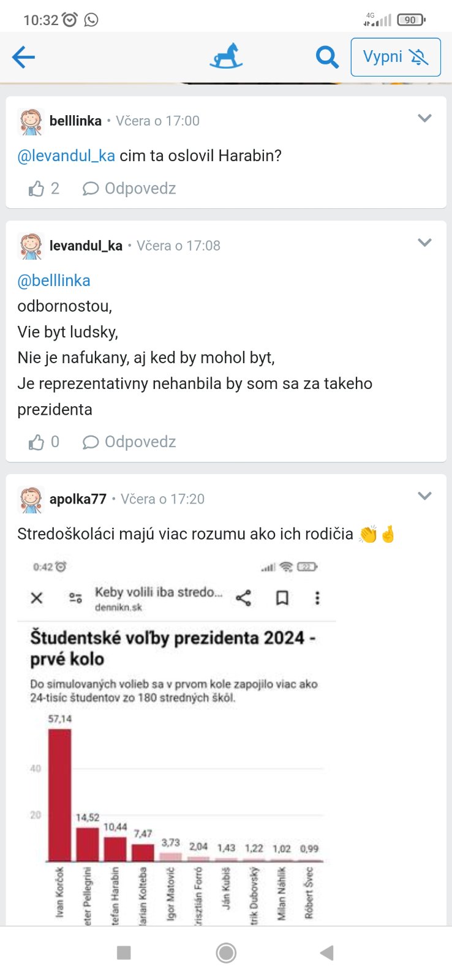Open the @levandul_ka mention link
Viewport: 452px width, 980px height.
click(x=66, y=156)
